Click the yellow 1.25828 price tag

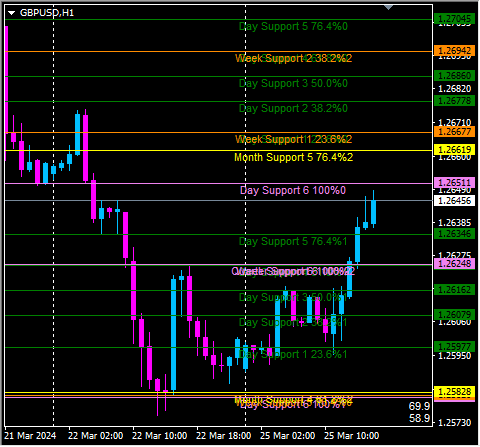point(455,392)
